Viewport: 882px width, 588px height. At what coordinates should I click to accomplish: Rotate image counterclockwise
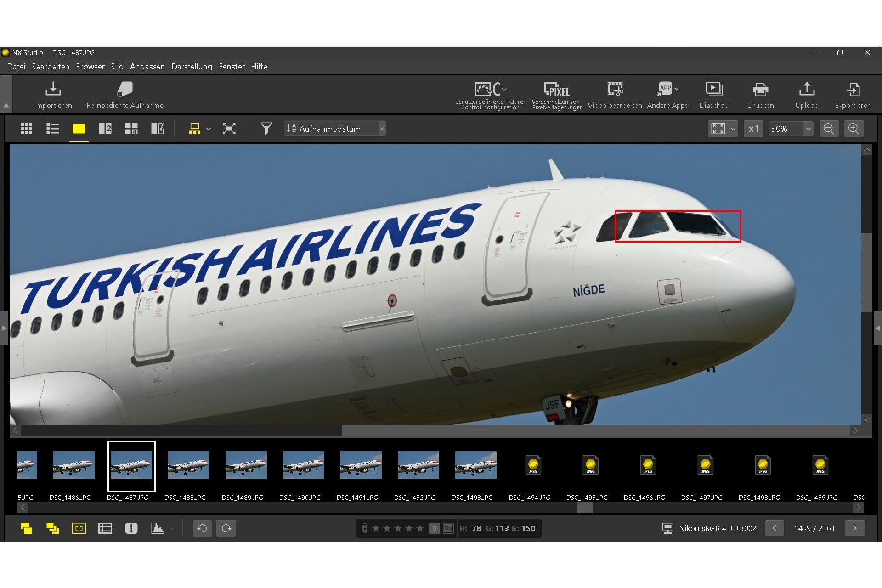coord(202,528)
